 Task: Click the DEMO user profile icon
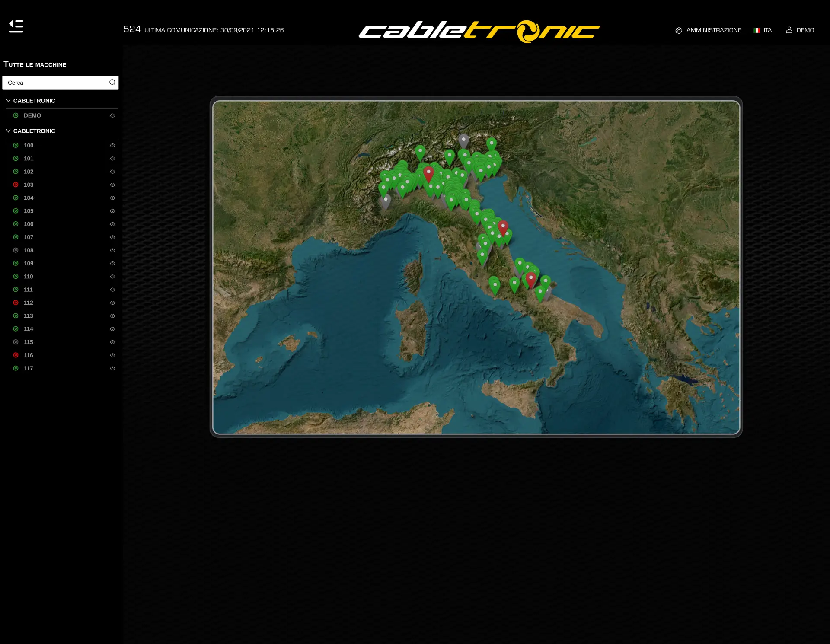(x=789, y=30)
